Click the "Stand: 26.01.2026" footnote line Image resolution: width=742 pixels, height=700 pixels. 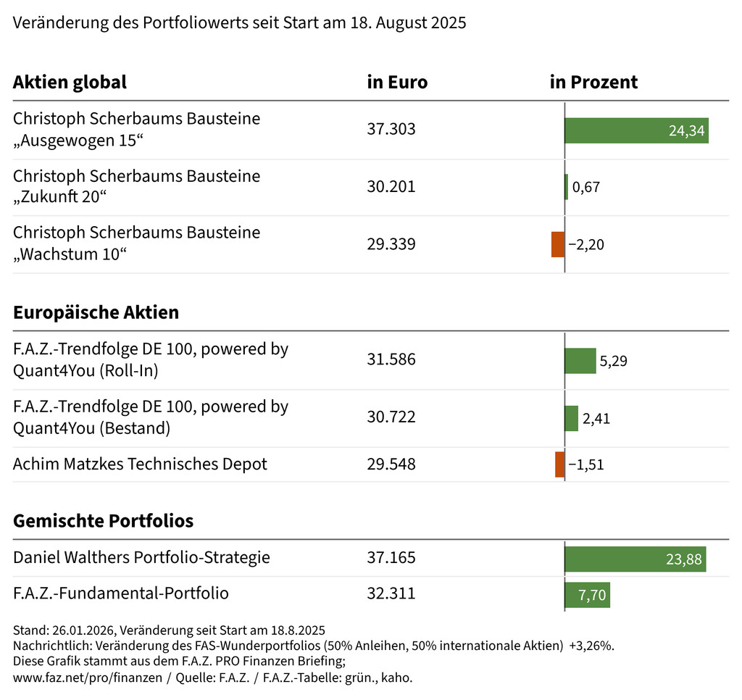169,629
